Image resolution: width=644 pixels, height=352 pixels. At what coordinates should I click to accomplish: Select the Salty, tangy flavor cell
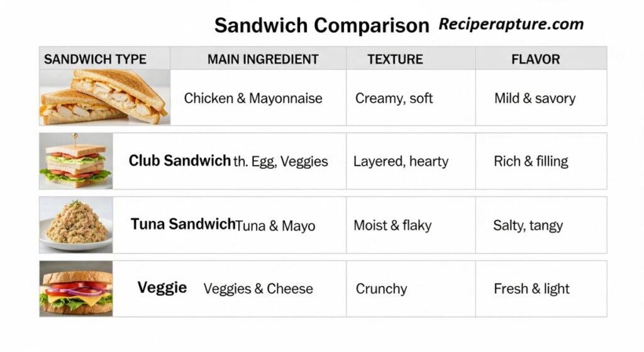pyautogui.click(x=528, y=225)
